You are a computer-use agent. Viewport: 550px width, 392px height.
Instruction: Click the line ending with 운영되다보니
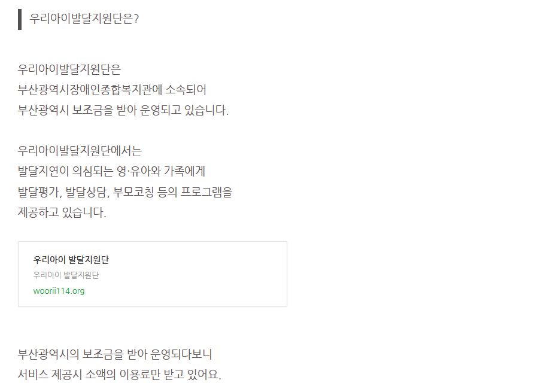115,354
